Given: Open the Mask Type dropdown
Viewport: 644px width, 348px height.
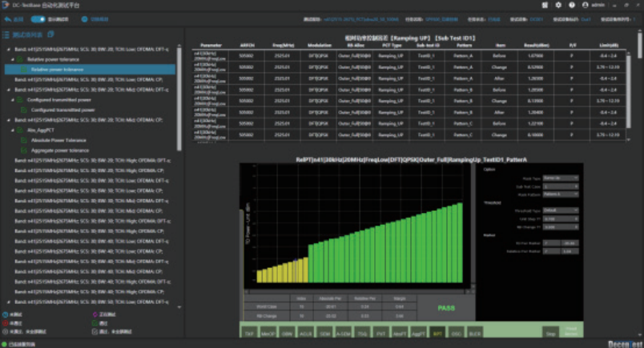Looking at the screenshot, I should (x=561, y=178).
